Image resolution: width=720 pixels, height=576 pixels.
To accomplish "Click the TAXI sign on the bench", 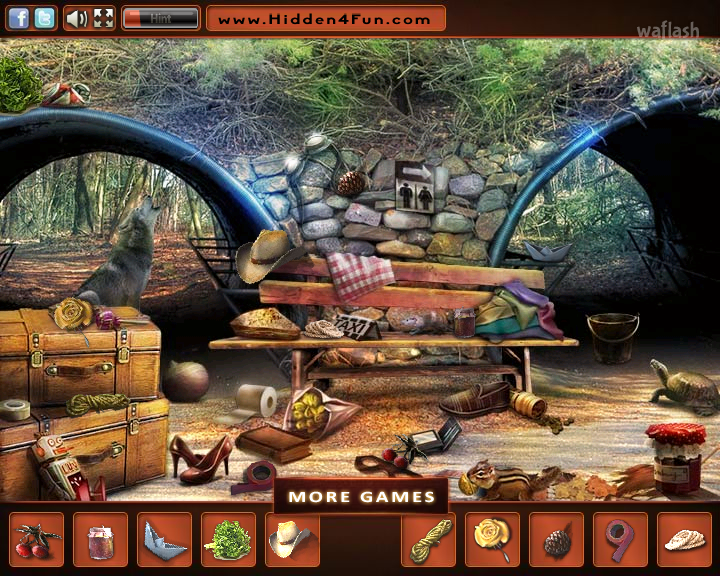I will pos(357,327).
